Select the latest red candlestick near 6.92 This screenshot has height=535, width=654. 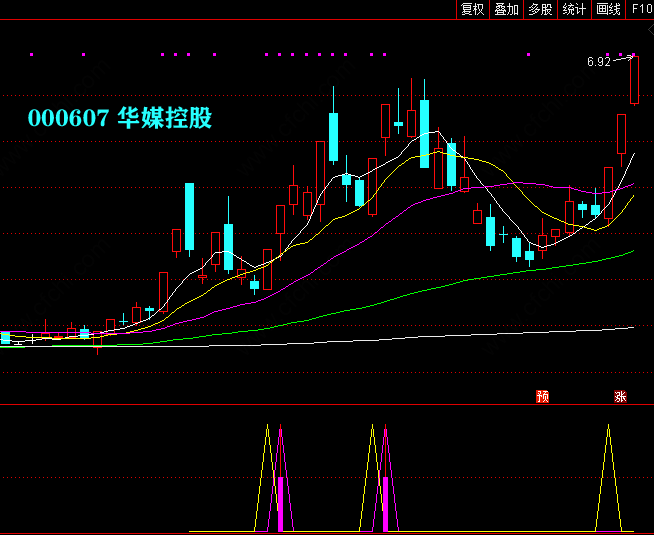tap(634, 80)
